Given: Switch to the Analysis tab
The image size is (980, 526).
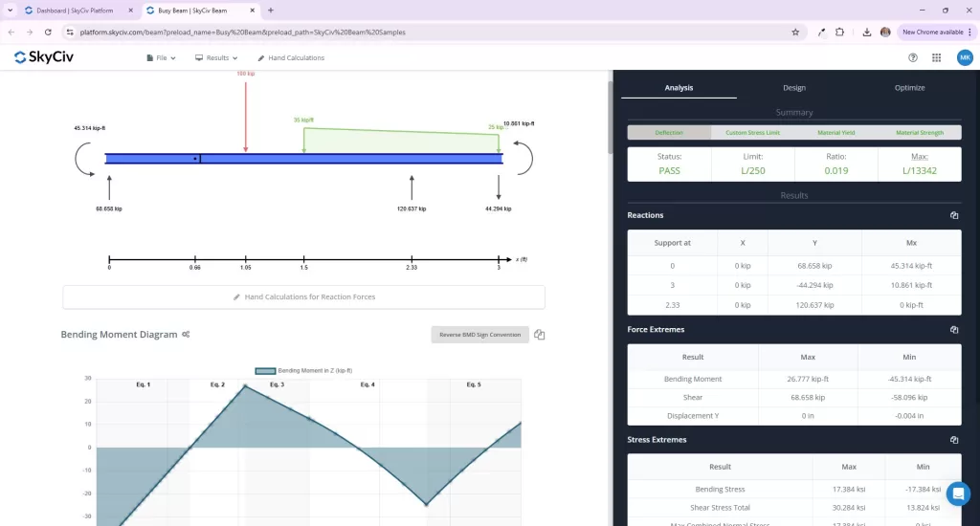Looking at the screenshot, I should tap(679, 88).
